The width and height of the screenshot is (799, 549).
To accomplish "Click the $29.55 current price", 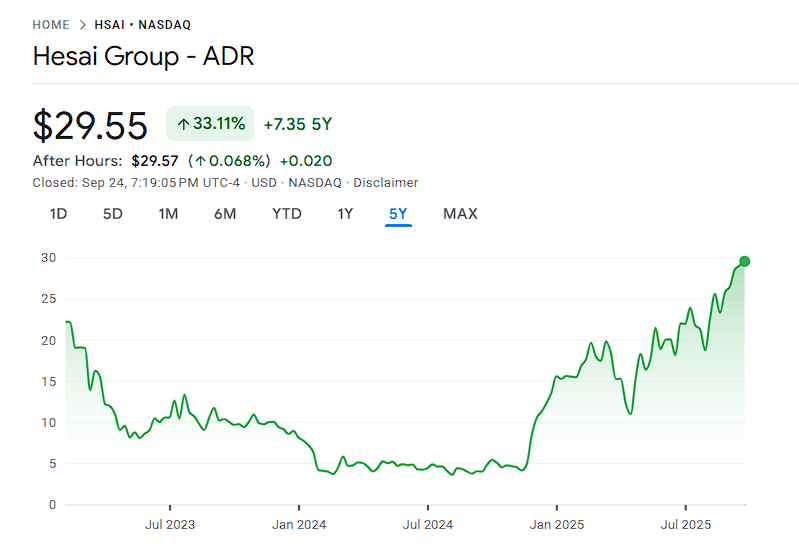I will (x=90, y=125).
